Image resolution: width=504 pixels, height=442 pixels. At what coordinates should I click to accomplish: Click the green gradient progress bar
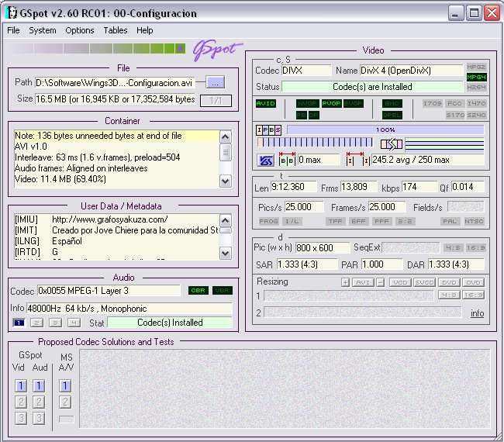pos(98,49)
